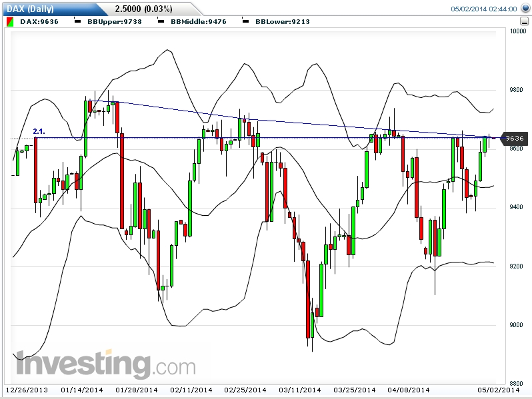The image size is (532, 399).
Task: Click the 02/25/2014 date axis label
Action: (x=245, y=390)
